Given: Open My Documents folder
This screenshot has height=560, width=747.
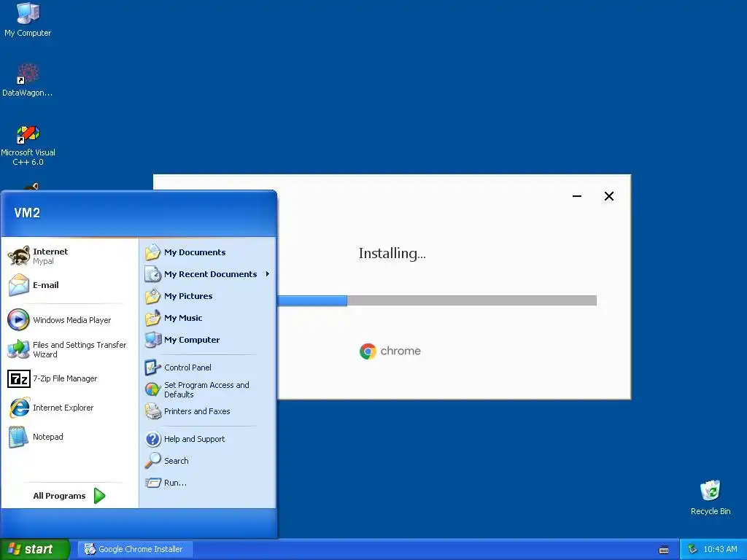Looking at the screenshot, I should coord(208,252).
